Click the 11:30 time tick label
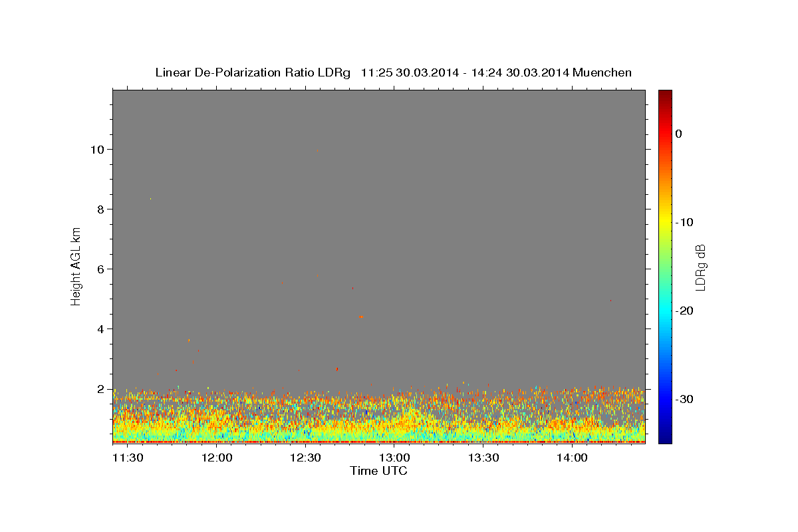 click(x=128, y=458)
